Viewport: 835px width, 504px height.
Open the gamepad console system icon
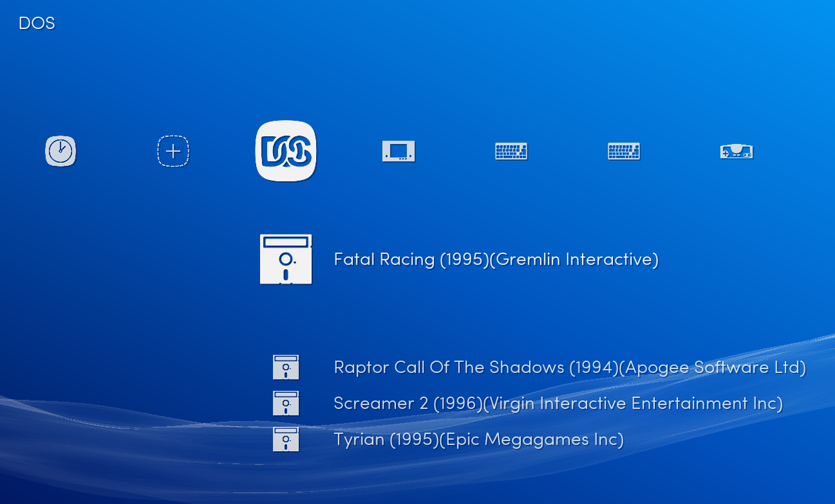click(736, 151)
